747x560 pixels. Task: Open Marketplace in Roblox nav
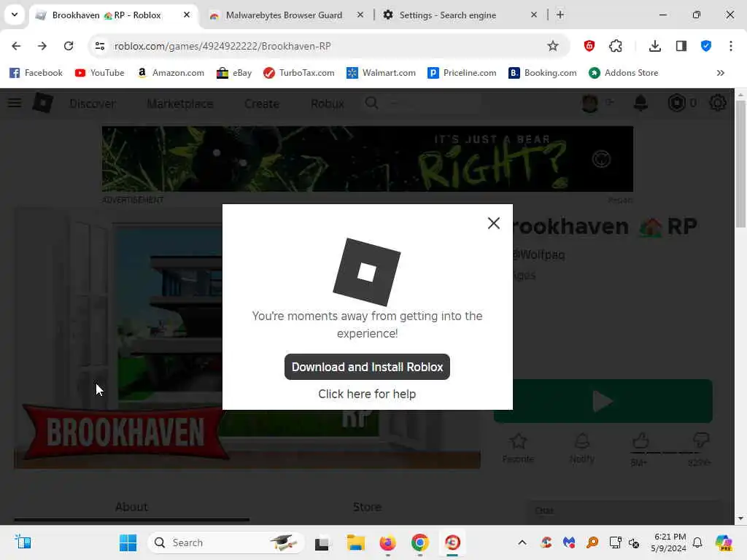click(x=180, y=104)
